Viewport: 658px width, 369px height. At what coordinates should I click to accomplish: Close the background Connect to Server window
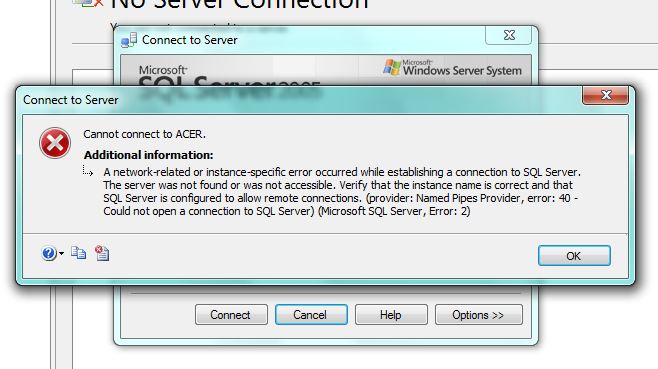click(x=509, y=35)
